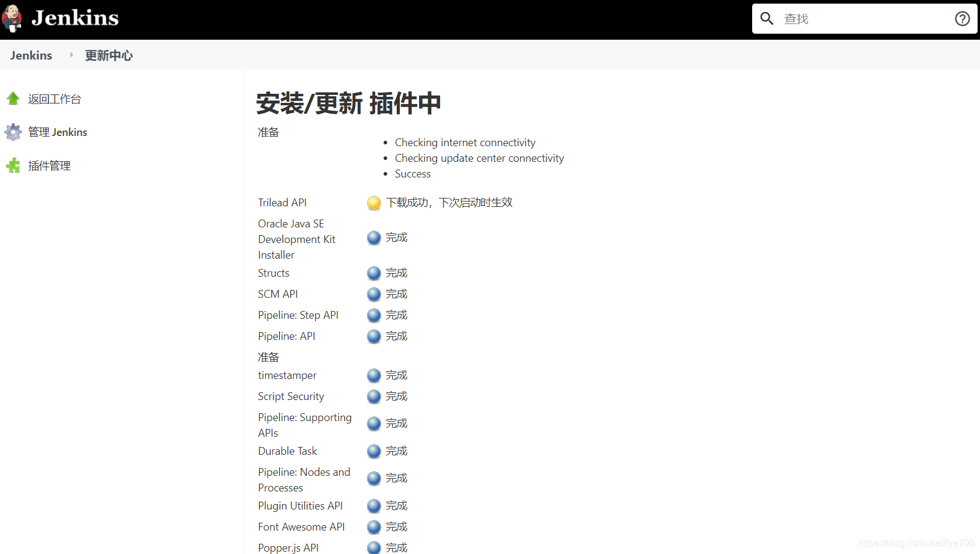980x554 pixels.
Task: Select the Plugin Utilities API plugin name
Action: [300, 506]
